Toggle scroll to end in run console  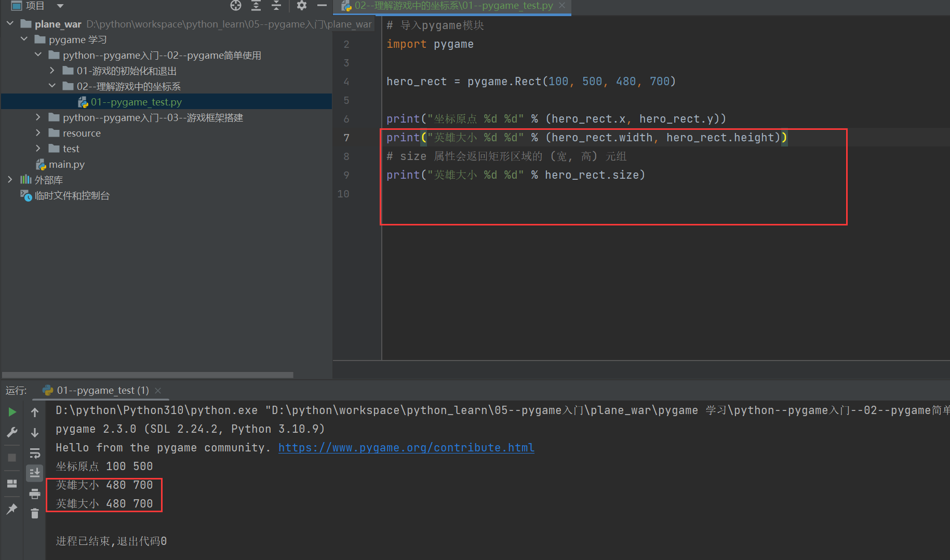click(35, 473)
